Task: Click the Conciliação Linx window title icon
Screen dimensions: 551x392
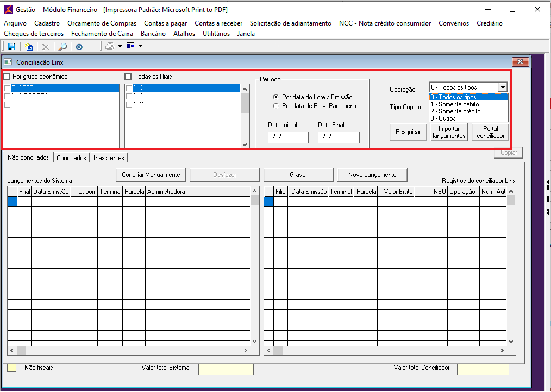Action: (x=8, y=62)
